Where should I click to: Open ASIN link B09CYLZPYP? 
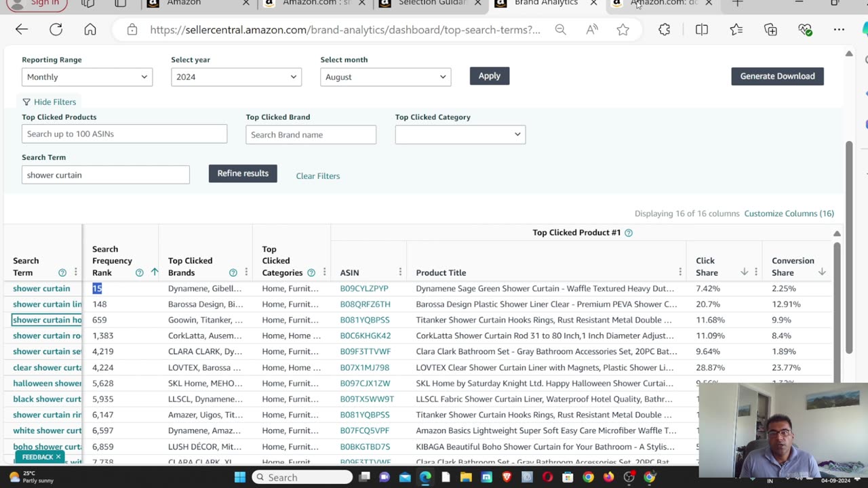click(364, 289)
